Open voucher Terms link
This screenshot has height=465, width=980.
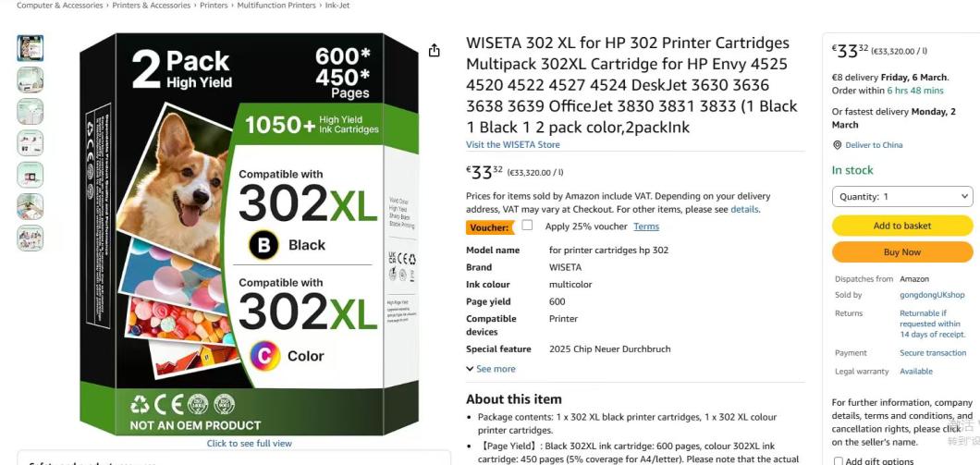pos(646,226)
